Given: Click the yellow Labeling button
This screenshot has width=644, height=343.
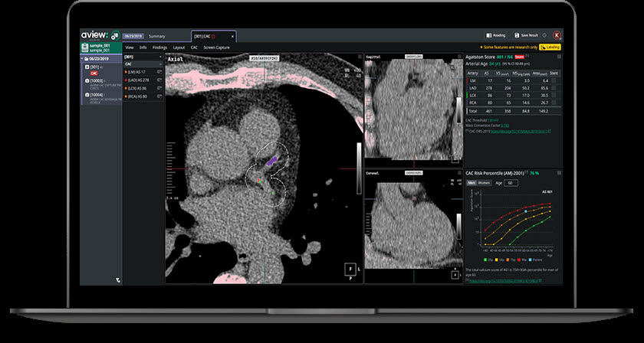Looking at the screenshot, I should point(550,47).
